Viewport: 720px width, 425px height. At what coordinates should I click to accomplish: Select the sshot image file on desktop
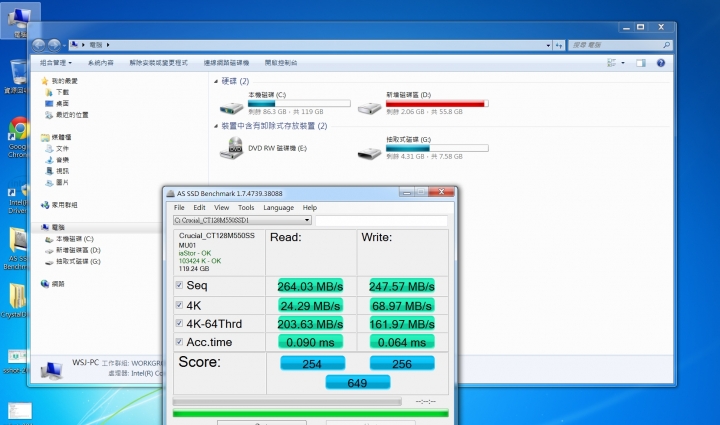(x=18, y=356)
